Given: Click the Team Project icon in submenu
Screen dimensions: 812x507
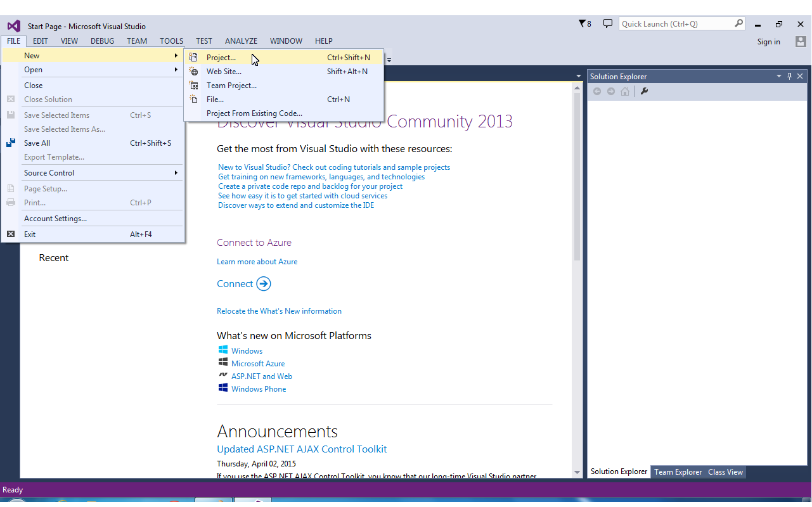Looking at the screenshot, I should (194, 86).
